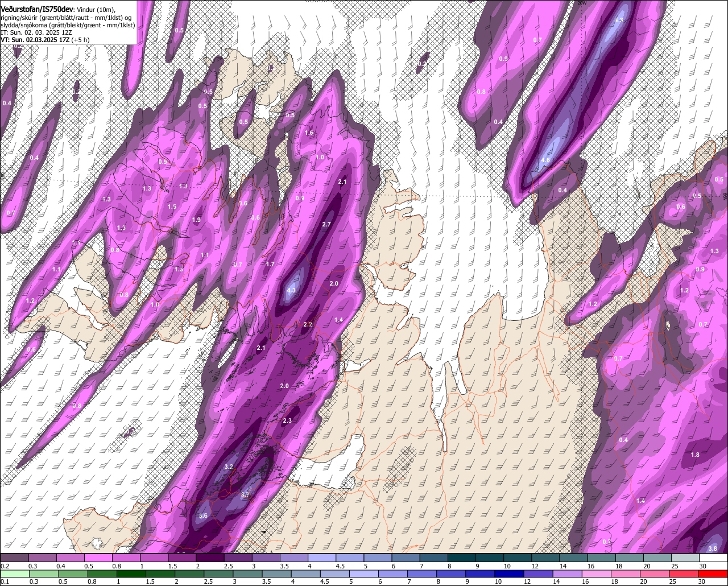This screenshot has height=586, width=728.
Task: Click the '4.6' precipitation value on the map
Action: (x=545, y=160)
